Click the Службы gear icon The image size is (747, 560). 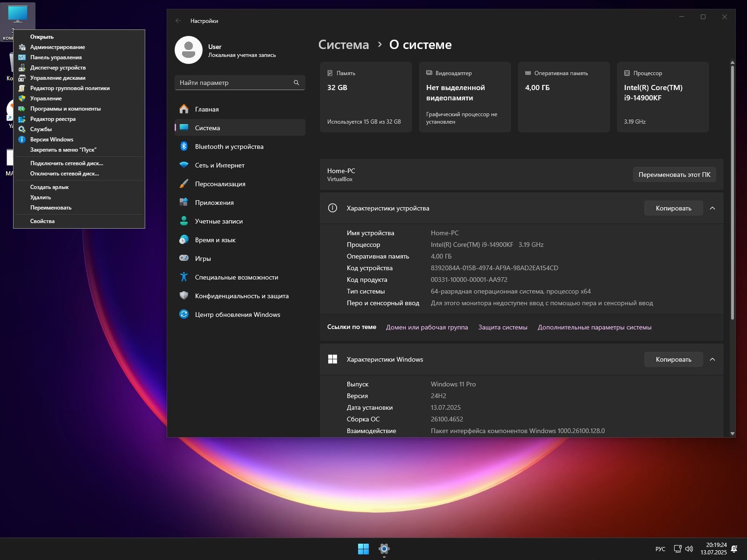[x=22, y=129]
